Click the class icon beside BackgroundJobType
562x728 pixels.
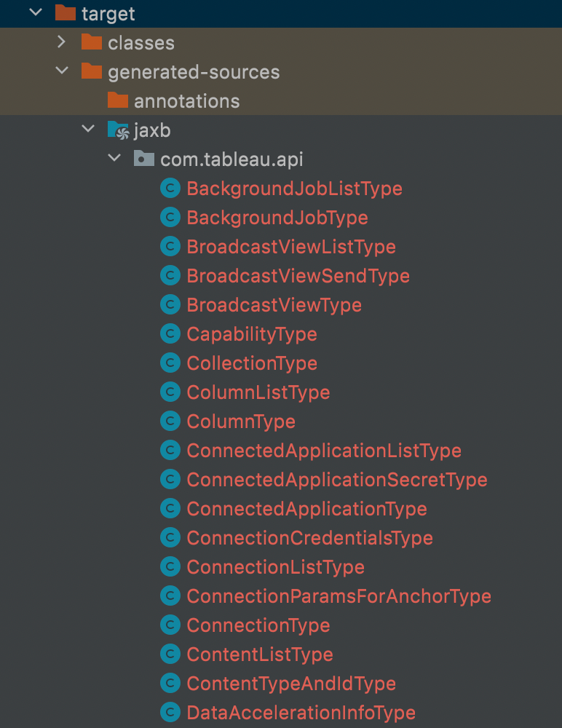point(170,217)
